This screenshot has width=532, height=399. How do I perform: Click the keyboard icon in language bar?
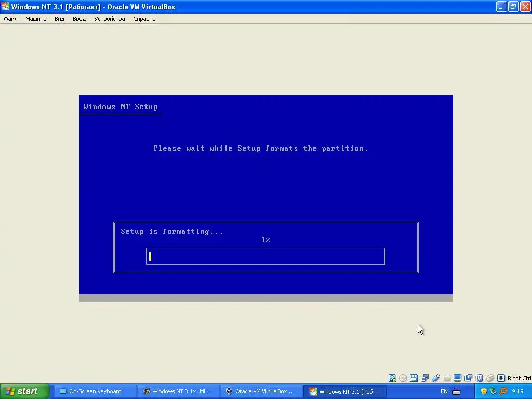tap(456, 392)
